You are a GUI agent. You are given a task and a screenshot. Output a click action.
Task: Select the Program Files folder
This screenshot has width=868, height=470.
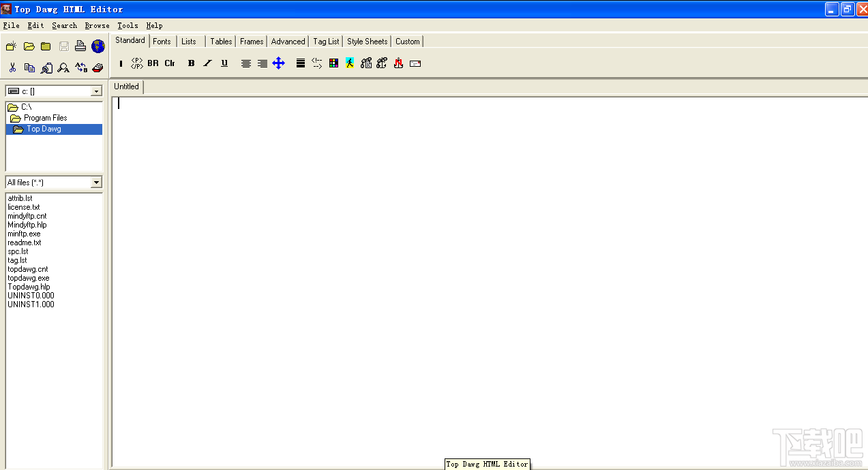[x=45, y=118]
